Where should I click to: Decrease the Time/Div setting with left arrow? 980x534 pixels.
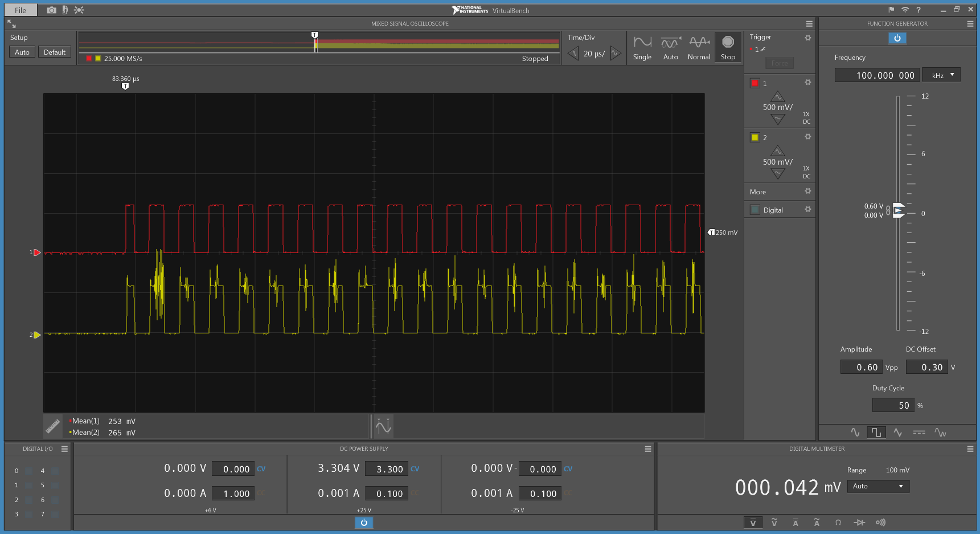[573, 54]
